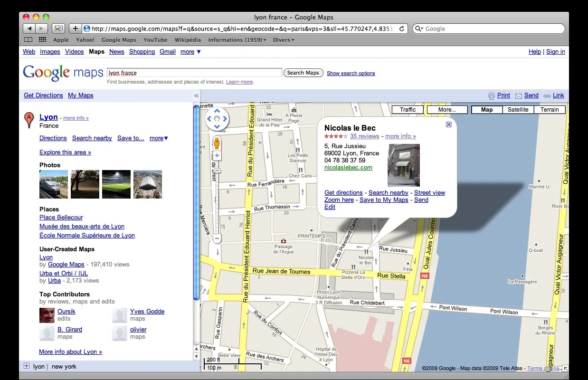Viewport: 588px width, 380px height.
Task: Click the scroll-down arrow on the left panel scrollbar
Action: [x=196, y=356]
